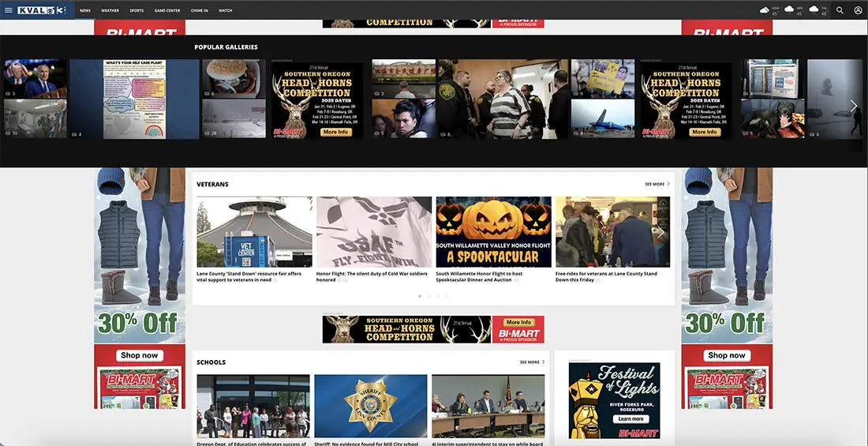Select first veterans carousel dot
The width and height of the screenshot is (868, 446).
click(x=420, y=296)
